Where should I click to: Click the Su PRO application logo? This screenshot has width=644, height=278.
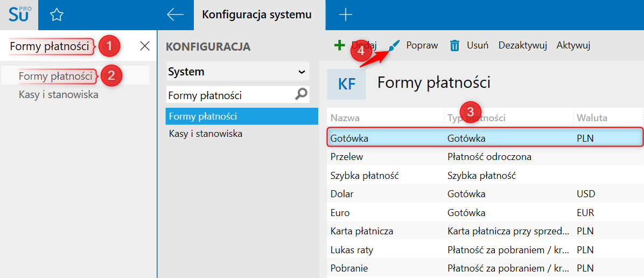pos(20,15)
